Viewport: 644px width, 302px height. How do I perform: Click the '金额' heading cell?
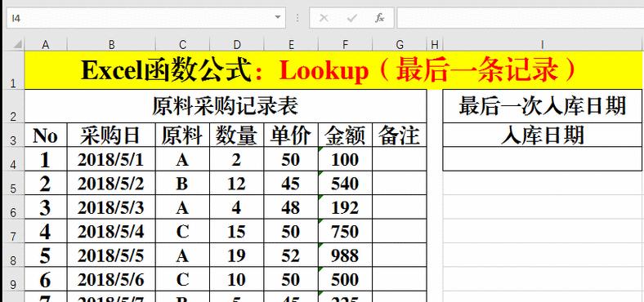[345, 135]
